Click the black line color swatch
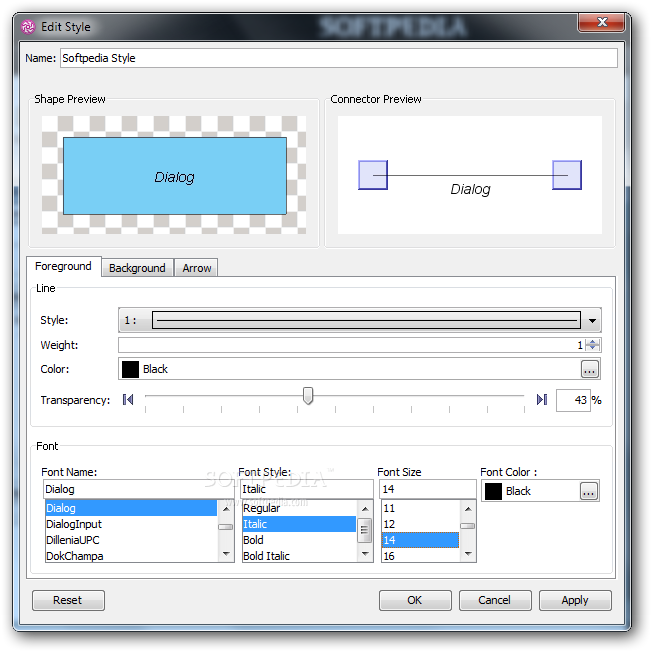Screen dimensions: 652x652 coord(130,369)
